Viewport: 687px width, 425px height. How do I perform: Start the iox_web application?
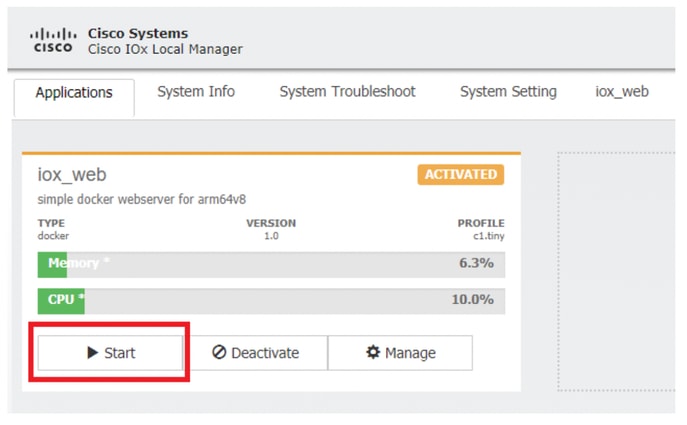(x=110, y=353)
